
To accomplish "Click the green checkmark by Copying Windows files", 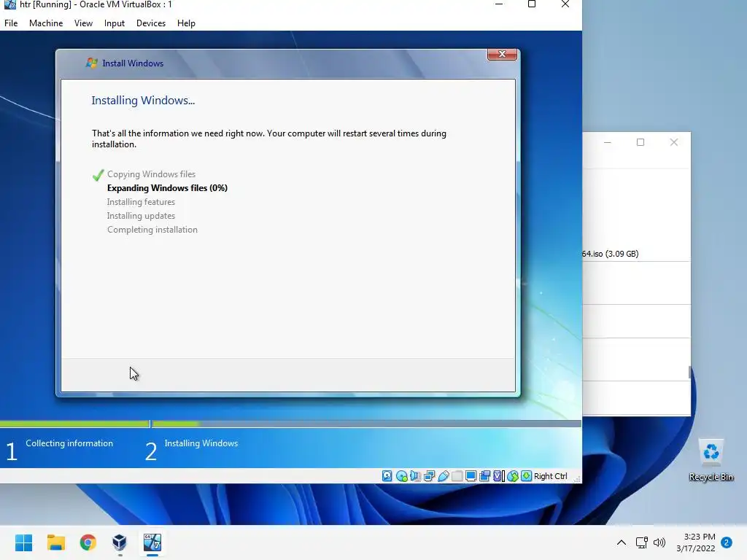I will 98,175.
